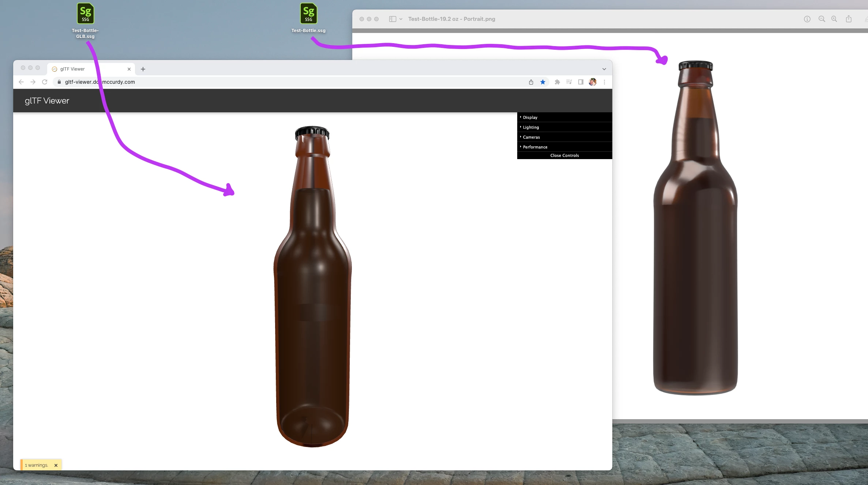
Task: Click Preview zoom in magnifier
Action: (x=834, y=19)
